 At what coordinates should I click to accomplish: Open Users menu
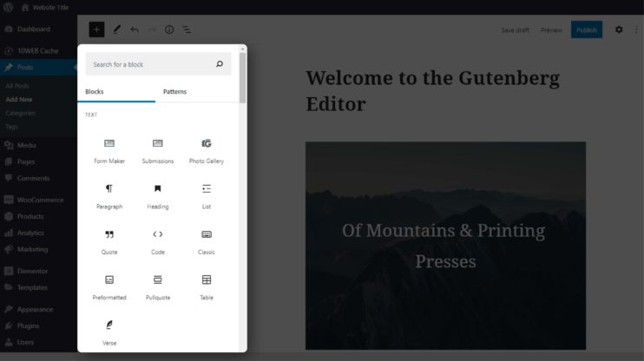click(38, 342)
